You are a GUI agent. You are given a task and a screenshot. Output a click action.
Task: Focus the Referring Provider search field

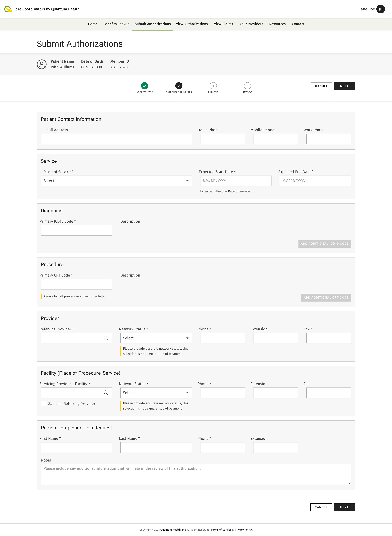coord(76,338)
